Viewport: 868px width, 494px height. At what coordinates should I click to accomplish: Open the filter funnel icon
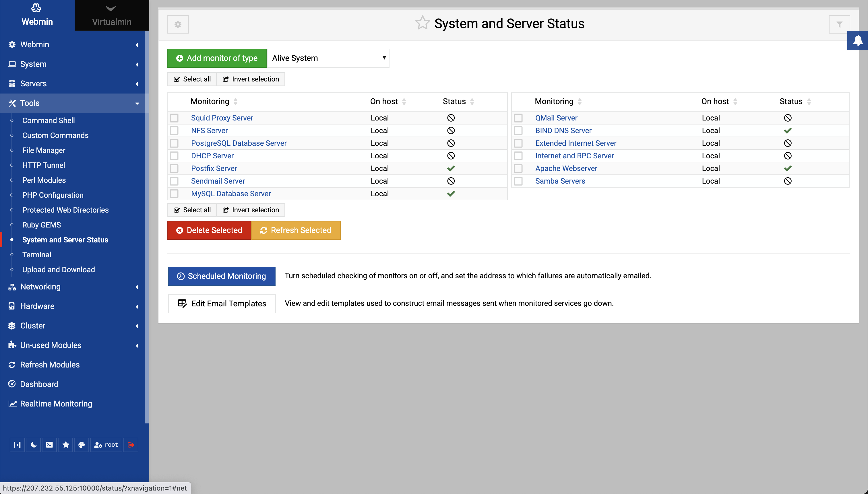coord(839,24)
